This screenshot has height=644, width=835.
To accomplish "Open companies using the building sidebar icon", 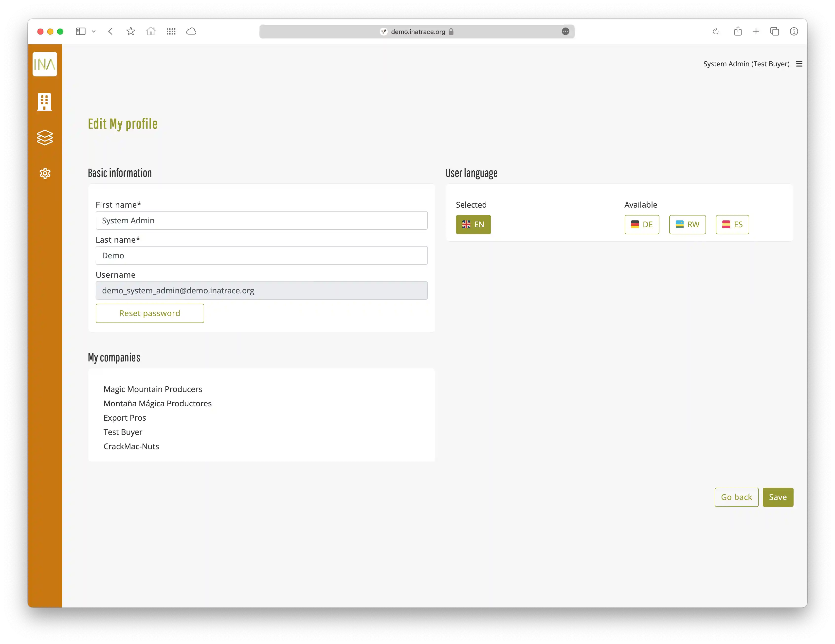I will [45, 102].
